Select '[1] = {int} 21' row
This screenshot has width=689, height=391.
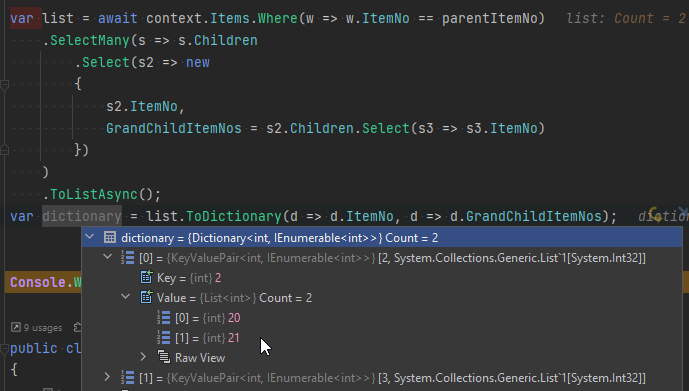click(381, 338)
